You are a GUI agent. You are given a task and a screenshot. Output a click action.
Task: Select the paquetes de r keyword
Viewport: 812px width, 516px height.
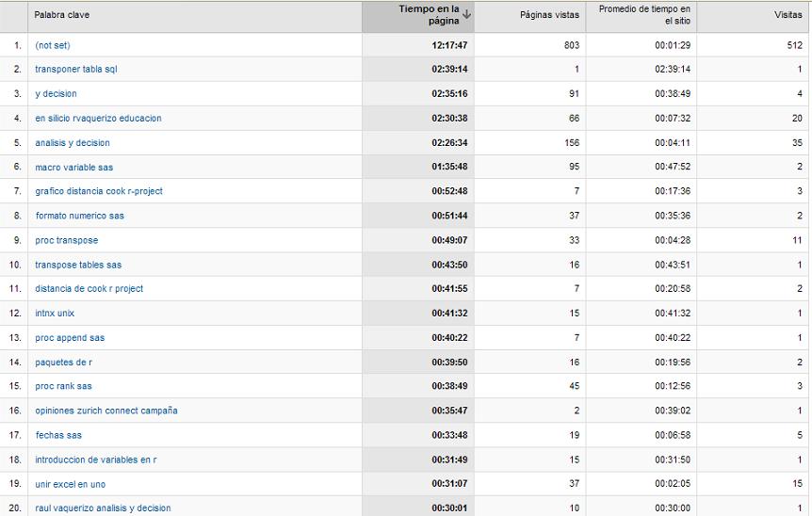(x=64, y=363)
